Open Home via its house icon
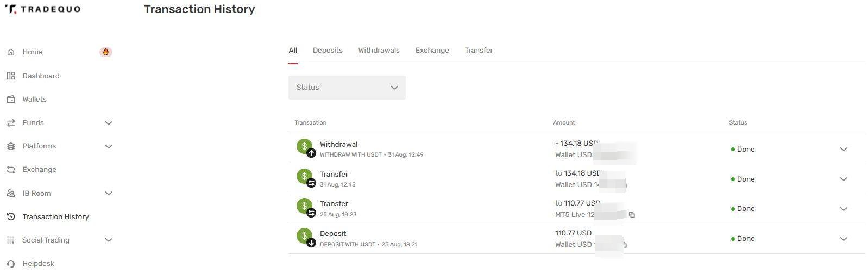868x279 pixels. (11, 52)
